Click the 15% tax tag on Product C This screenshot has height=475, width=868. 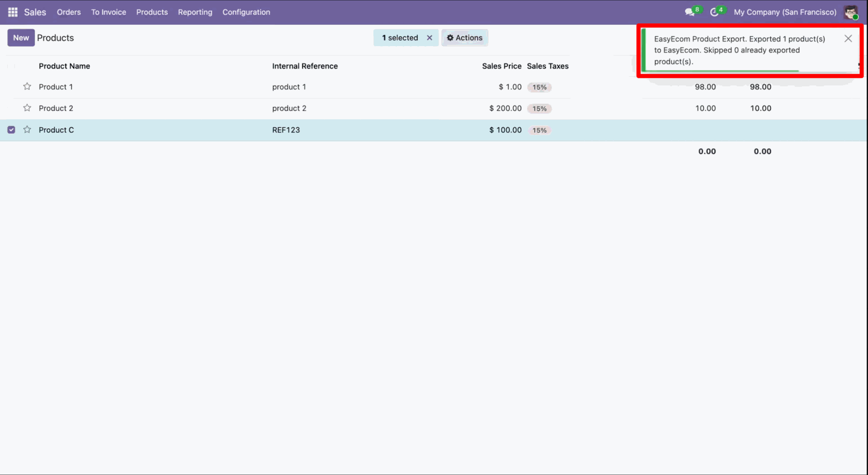tap(539, 131)
